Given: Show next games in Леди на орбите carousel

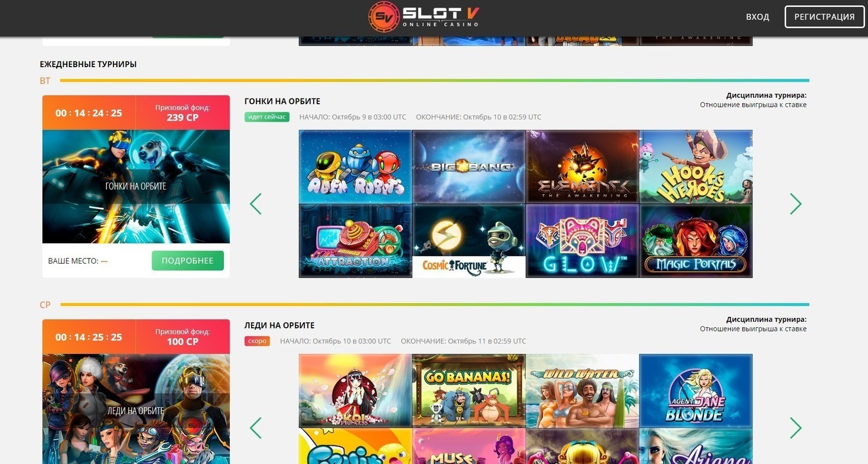Looking at the screenshot, I should point(796,428).
